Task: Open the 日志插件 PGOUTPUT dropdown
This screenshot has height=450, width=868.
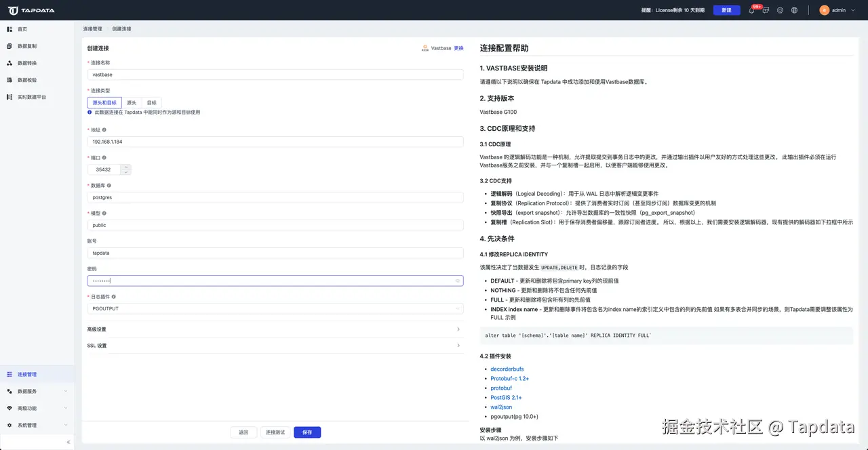Action: tap(275, 308)
